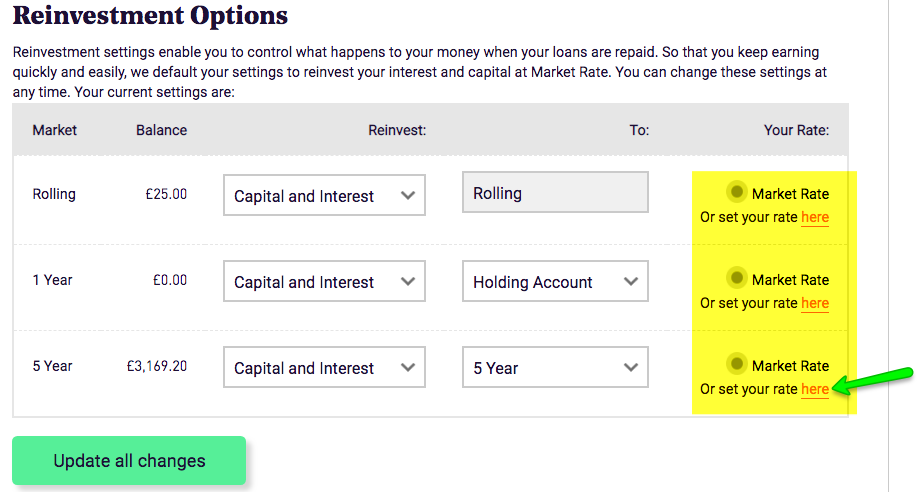Image resolution: width=920 pixels, height=492 pixels.
Task: Click the disabled Rolling destination field
Action: [555, 193]
